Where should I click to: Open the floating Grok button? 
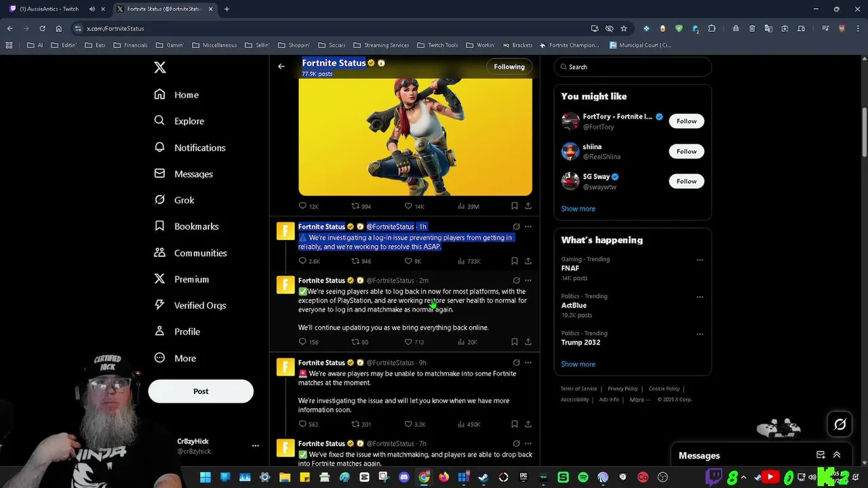tap(840, 424)
